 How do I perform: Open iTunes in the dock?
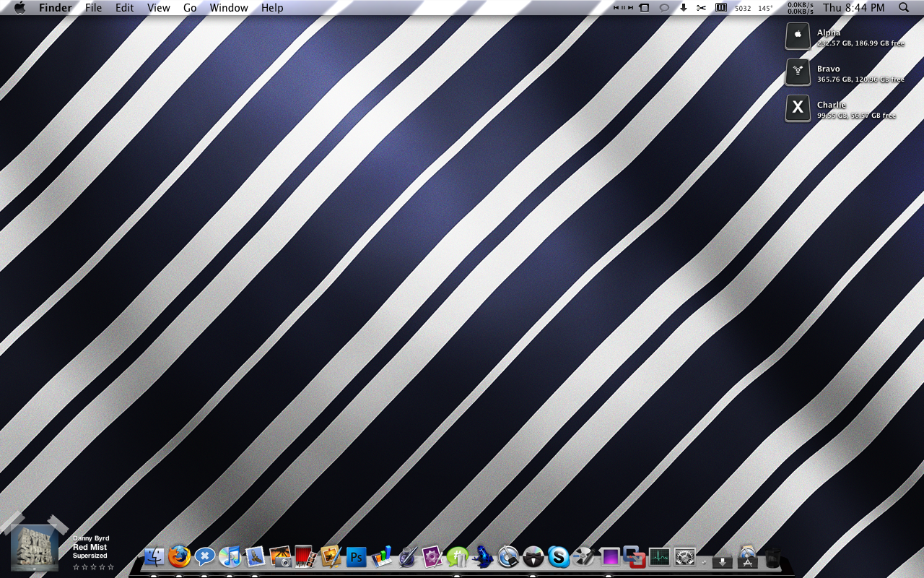(x=230, y=556)
